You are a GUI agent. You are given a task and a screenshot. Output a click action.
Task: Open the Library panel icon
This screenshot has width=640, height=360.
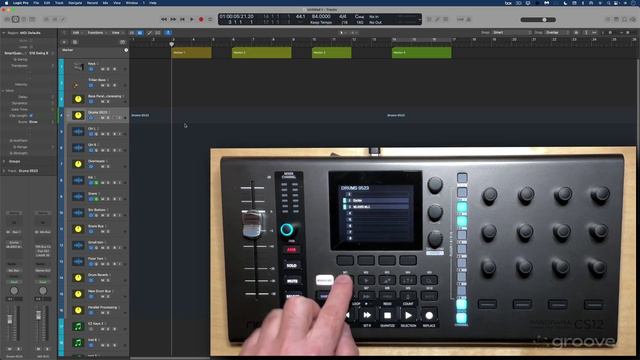coord(7,19)
